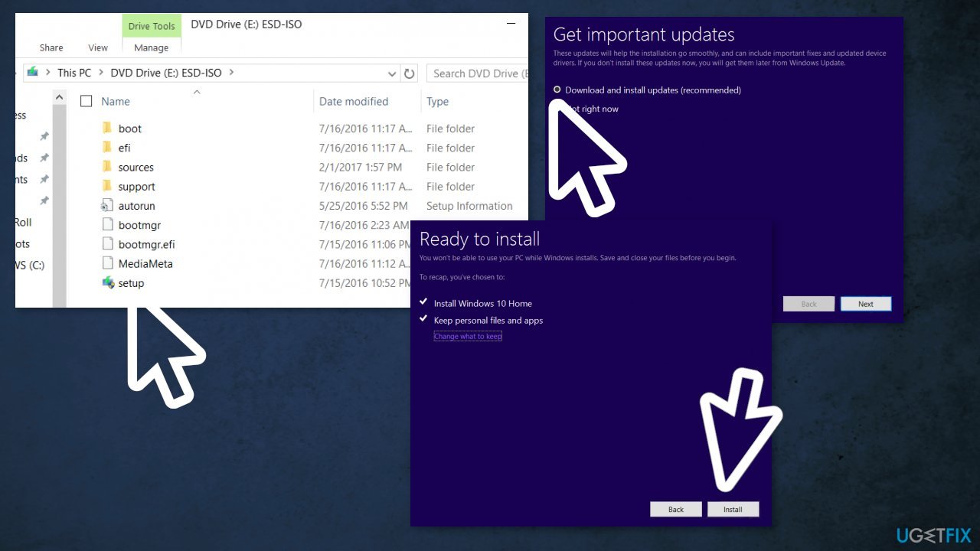Click the 'Change what to keep' link
Image resolution: width=980 pixels, height=551 pixels.
click(468, 336)
